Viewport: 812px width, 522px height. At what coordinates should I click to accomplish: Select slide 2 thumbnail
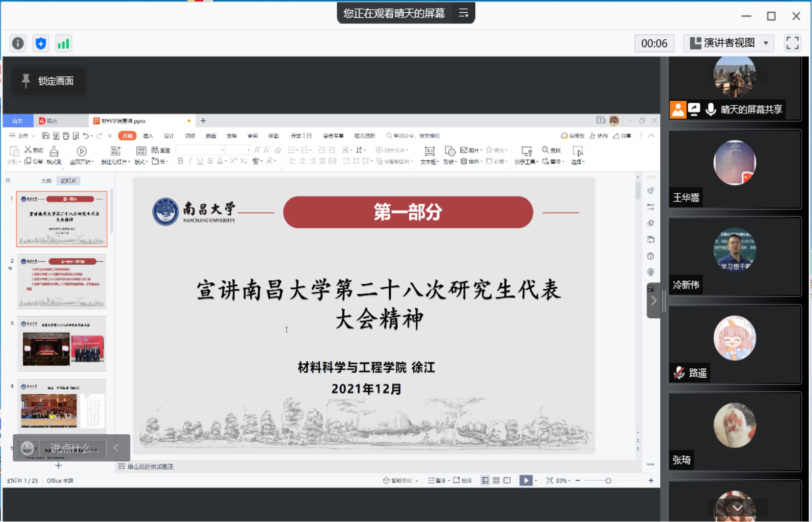click(62, 281)
